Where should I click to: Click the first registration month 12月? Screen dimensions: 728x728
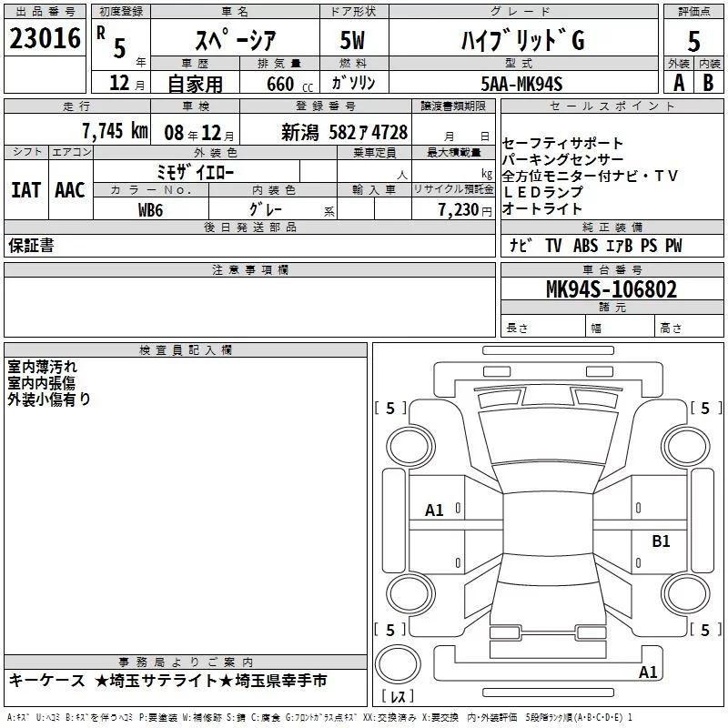pyautogui.click(x=126, y=83)
